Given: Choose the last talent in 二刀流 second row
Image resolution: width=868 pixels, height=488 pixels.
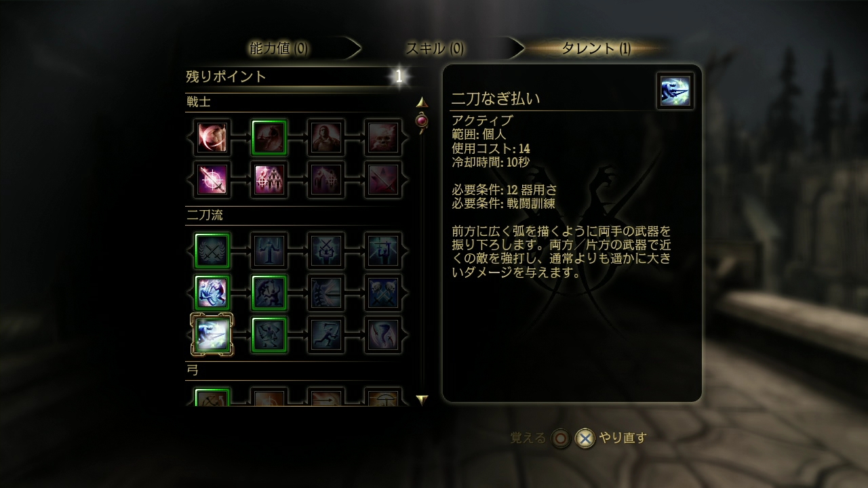Looking at the screenshot, I should pyautogui.click(x=383, y=292).
